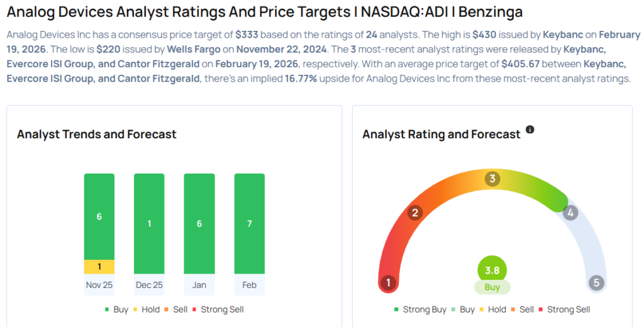Click gauge marker number 1
This screenshot has width=644, height=327.
pos(389,282)
